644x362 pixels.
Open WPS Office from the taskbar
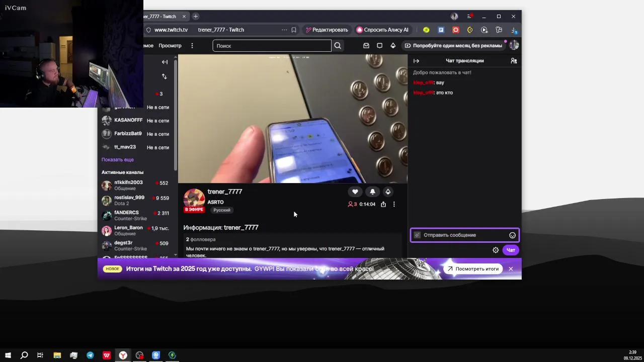[107, 355]
